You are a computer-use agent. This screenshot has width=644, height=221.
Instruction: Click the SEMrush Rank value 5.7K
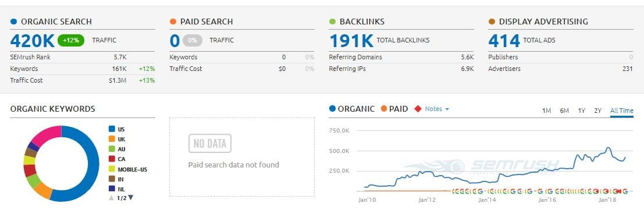[120, 57]
